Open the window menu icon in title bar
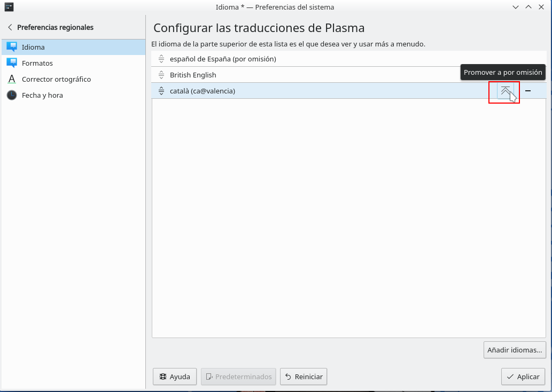Image resolution: width=552 pixels, height=392 pixels. [x=9, y=7]
